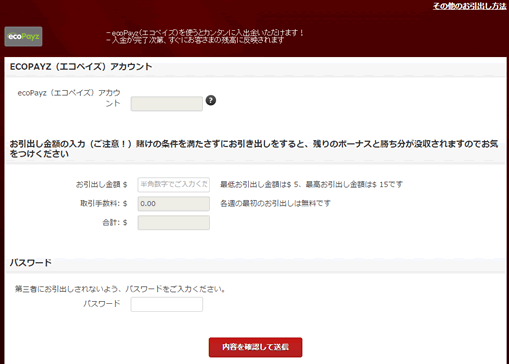Focus the お引出し金額 amount input
The width and height of the screenshot is (509, 364).
pos(174,185)
